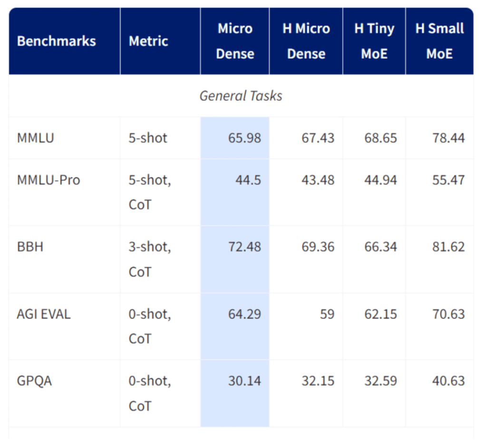This screenshot has width=487, height=448.
Task: Click the AGI EVAL benchmark label
Action: 44,314
